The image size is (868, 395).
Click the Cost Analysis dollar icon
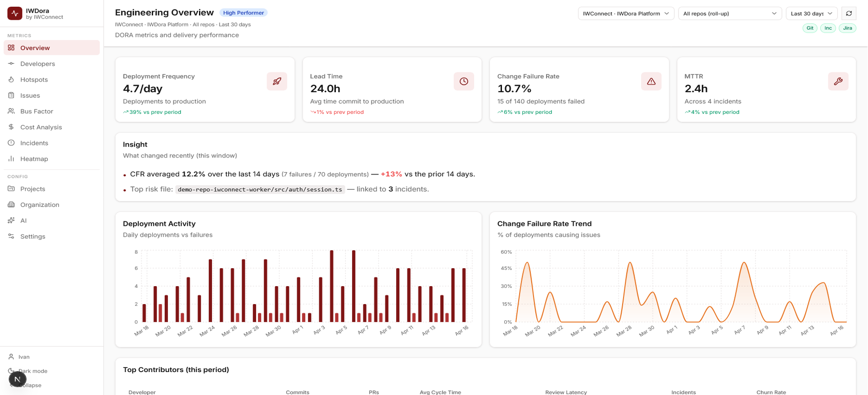click(11, 127)
